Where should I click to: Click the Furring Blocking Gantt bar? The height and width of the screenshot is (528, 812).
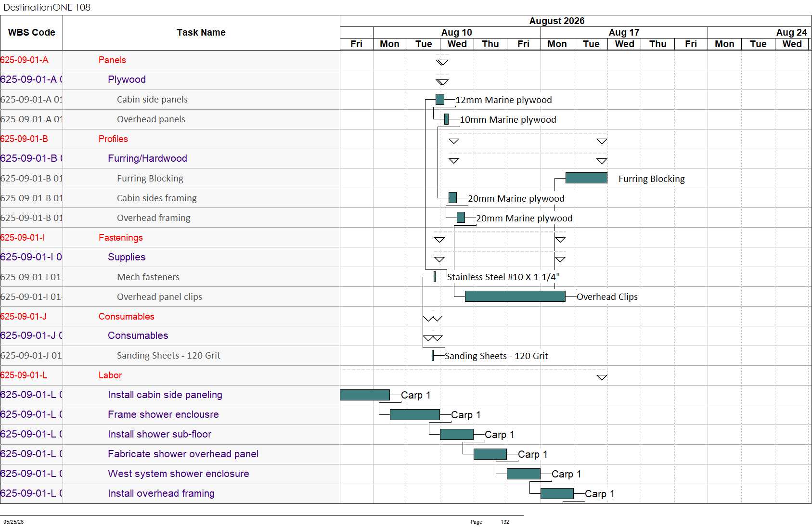pos(586,178)
